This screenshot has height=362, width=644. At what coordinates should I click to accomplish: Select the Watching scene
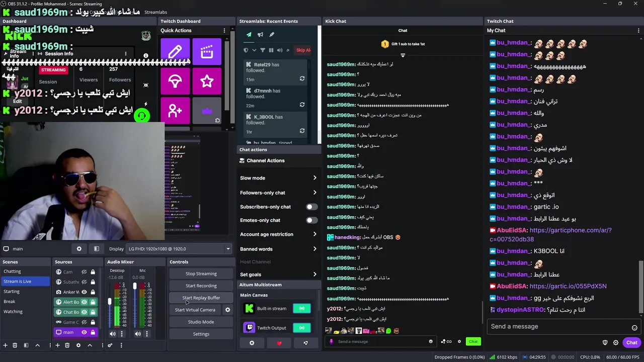point(25,312)
